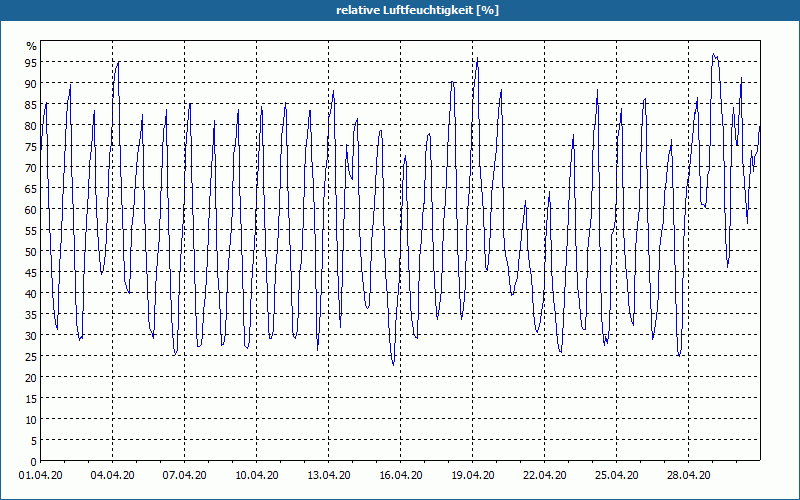
Task: Click the '35' y-axis value
Action: [32, 315]
